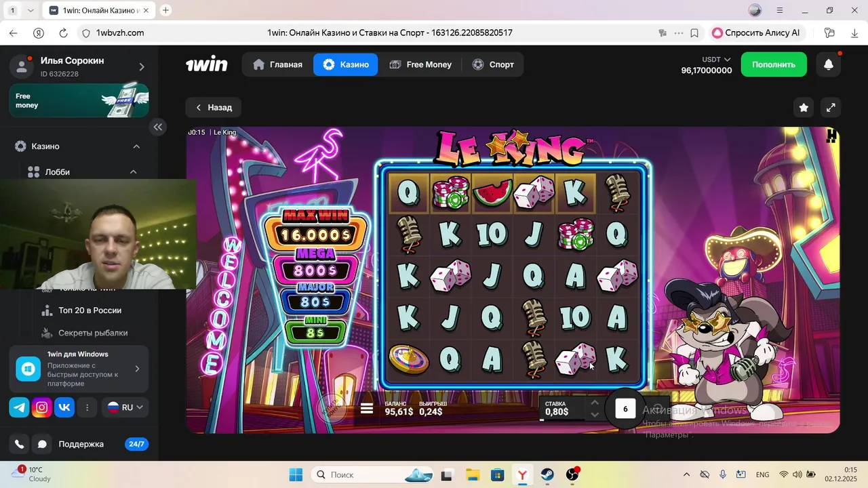Open the browser profile avatar
The height and width of the screenshot is (488, 868).
tap(755, 10)
